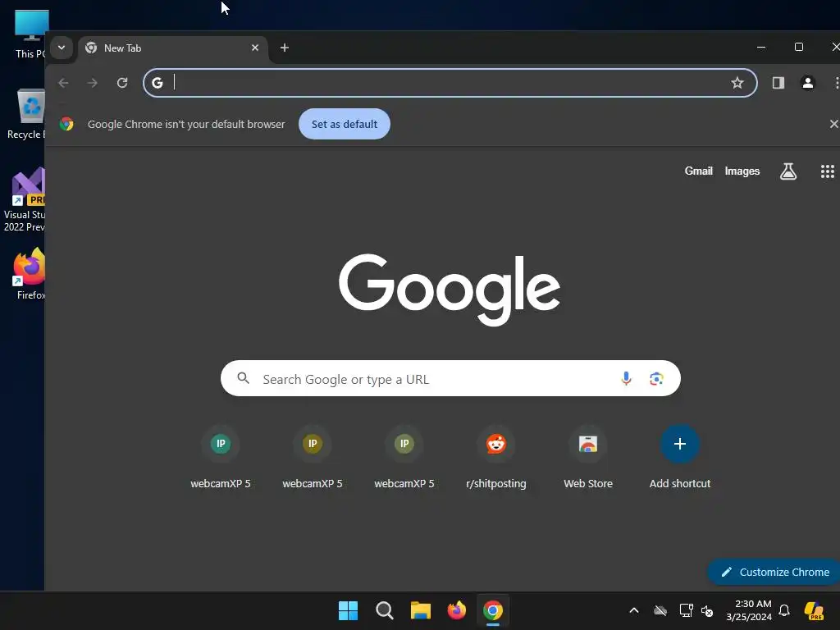Close the New Tab tab

pos(255,48)
